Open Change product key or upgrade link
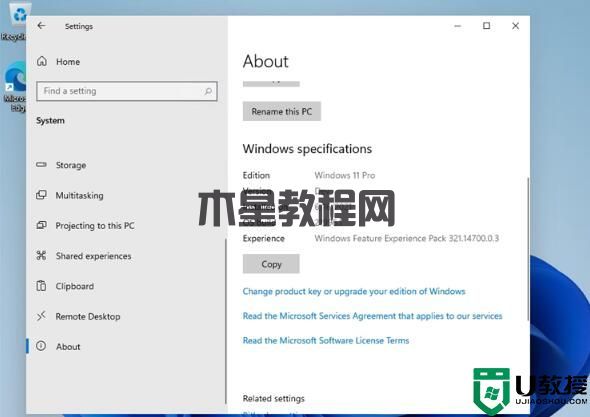This screenshot has width=590, height=417. (354, 291)
